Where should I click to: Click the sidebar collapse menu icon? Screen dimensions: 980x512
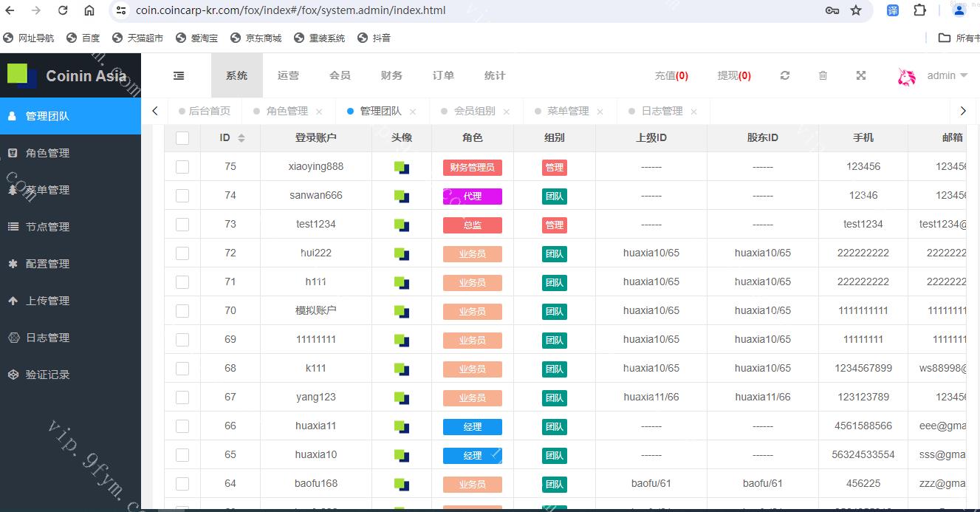tap(179, 75)
